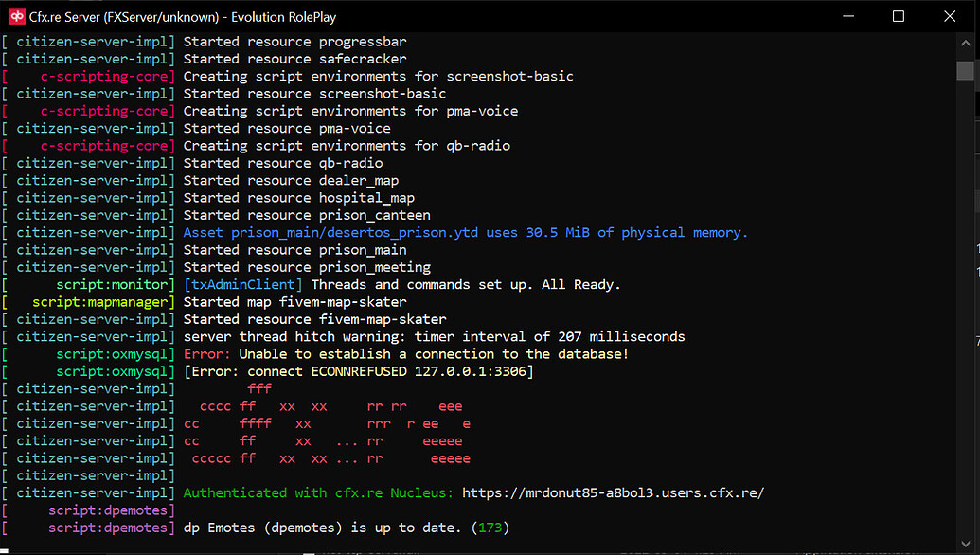Screen dimensions: 980x555
Task: Close the Cfx.re Server console window
Action: pos(950,16)
